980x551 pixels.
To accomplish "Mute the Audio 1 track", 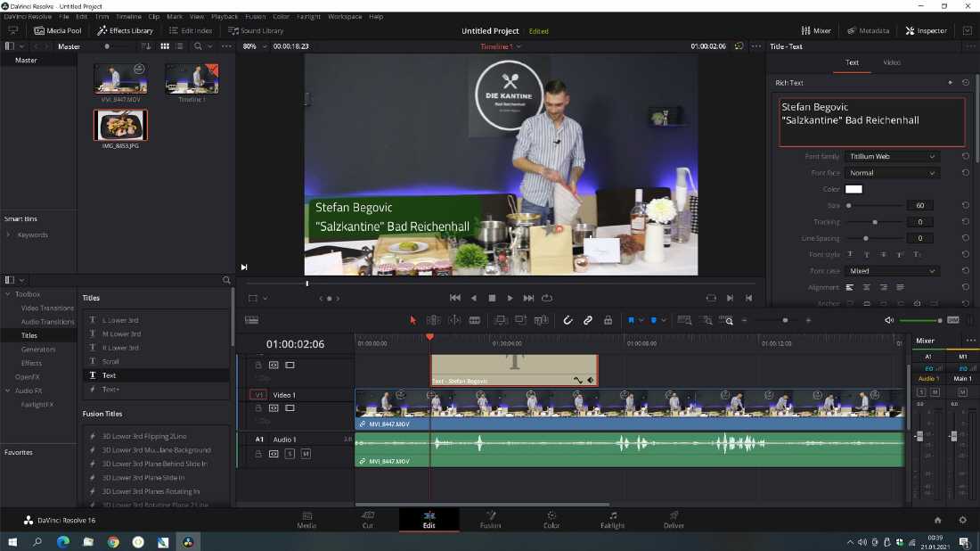I will coord(306,454).
